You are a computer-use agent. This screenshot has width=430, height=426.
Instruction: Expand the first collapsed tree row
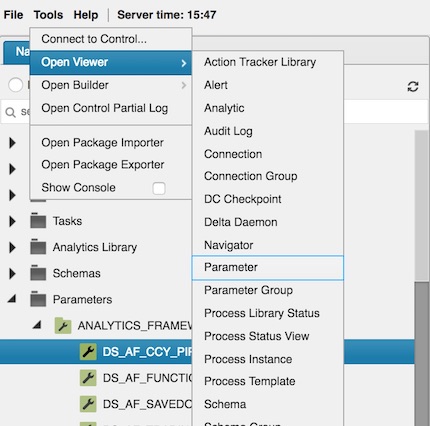click(x=12, y=143)
